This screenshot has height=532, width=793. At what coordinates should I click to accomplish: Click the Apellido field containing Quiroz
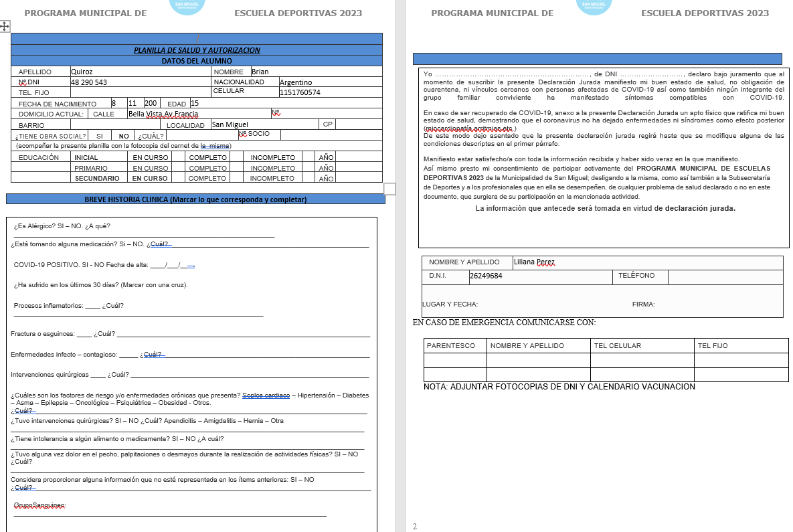click(140, 72)
